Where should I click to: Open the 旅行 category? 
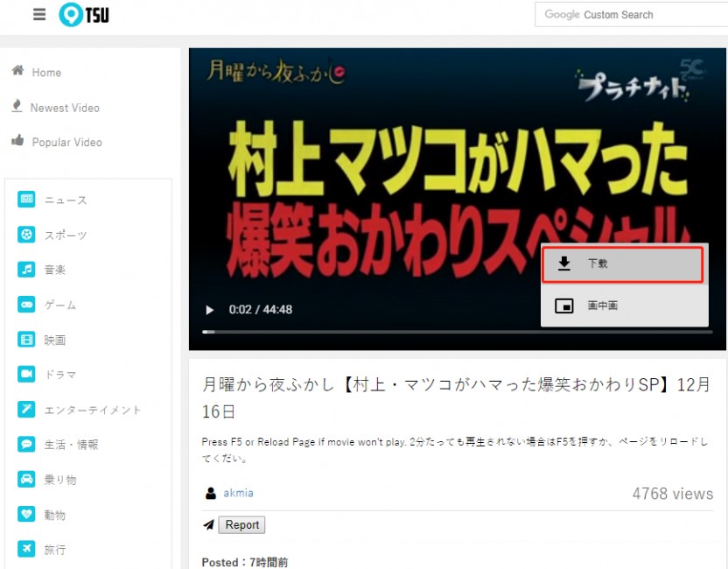click(55, 550)
